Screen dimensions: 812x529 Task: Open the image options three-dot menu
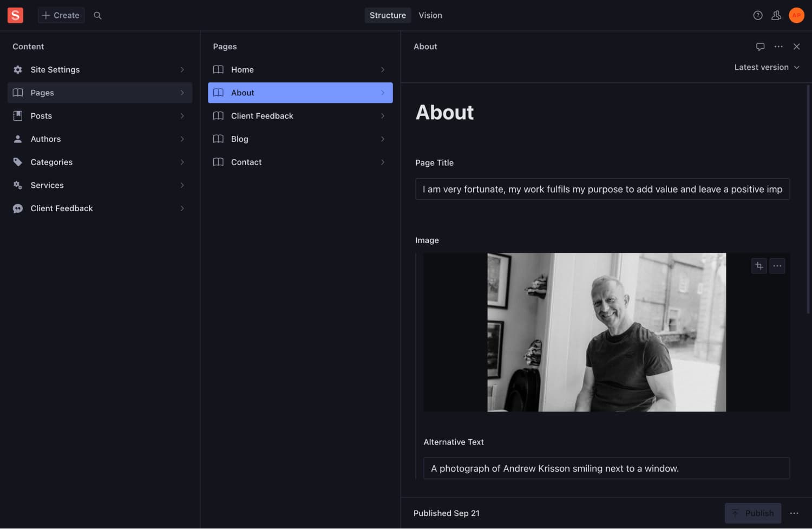pos(777,266)
